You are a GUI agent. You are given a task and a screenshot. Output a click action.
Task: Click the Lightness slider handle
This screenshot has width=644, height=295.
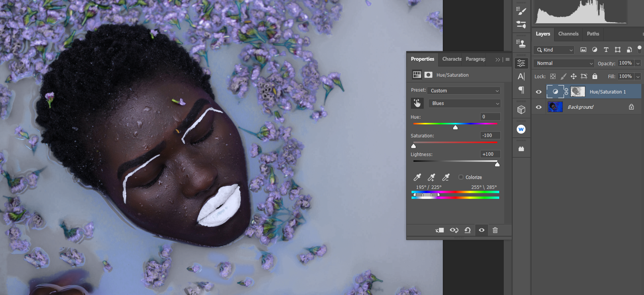click(497, 164)
